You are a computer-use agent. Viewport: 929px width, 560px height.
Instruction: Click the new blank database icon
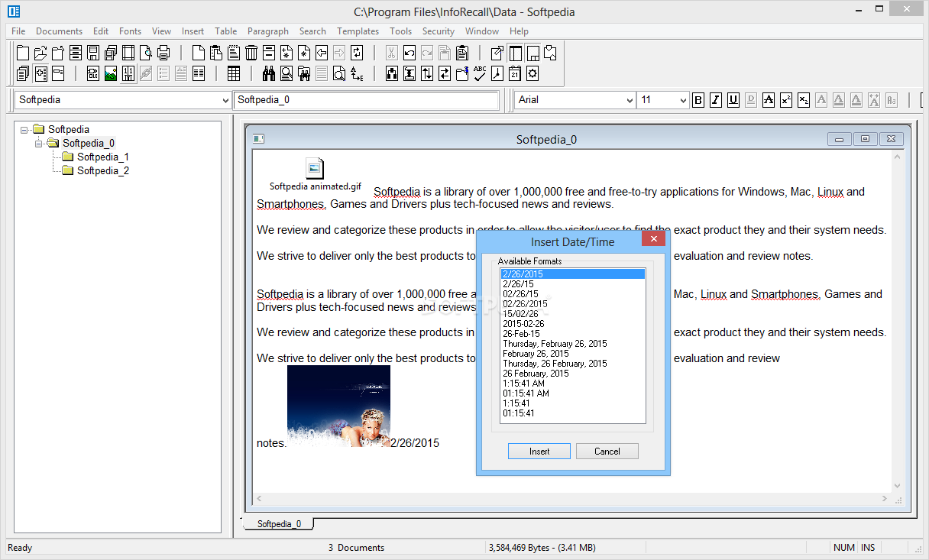22,53
